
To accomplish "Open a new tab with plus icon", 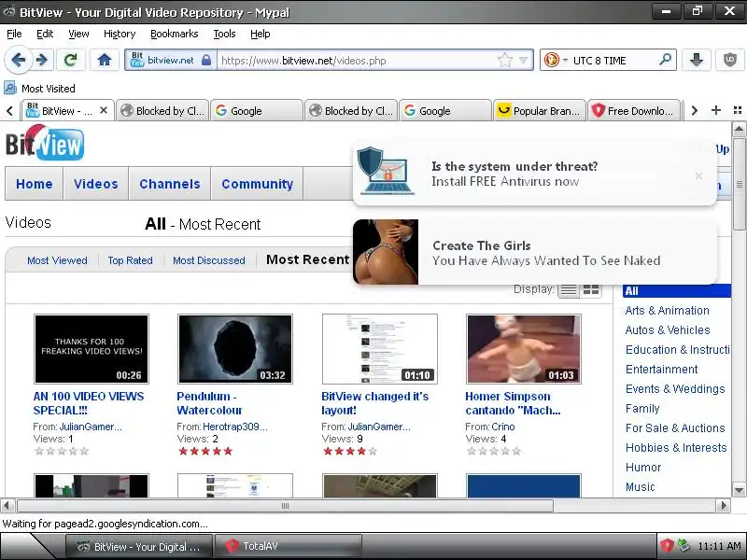I will coord(715,110).
